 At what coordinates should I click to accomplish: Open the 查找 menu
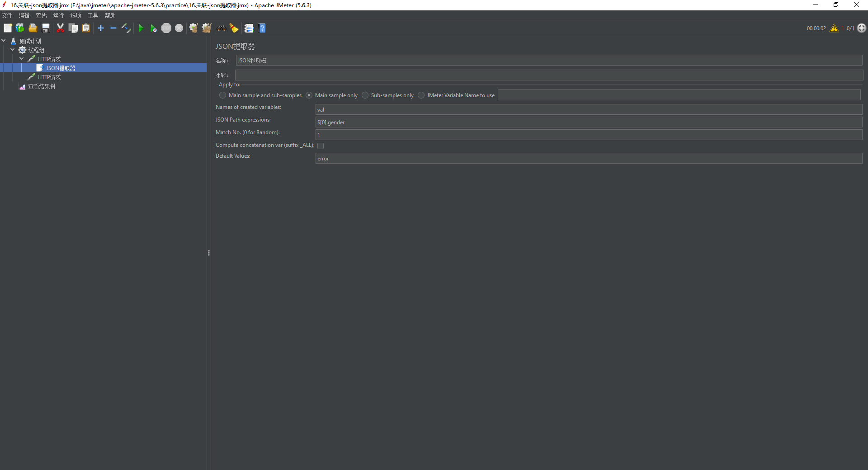[x=41, y=15]
